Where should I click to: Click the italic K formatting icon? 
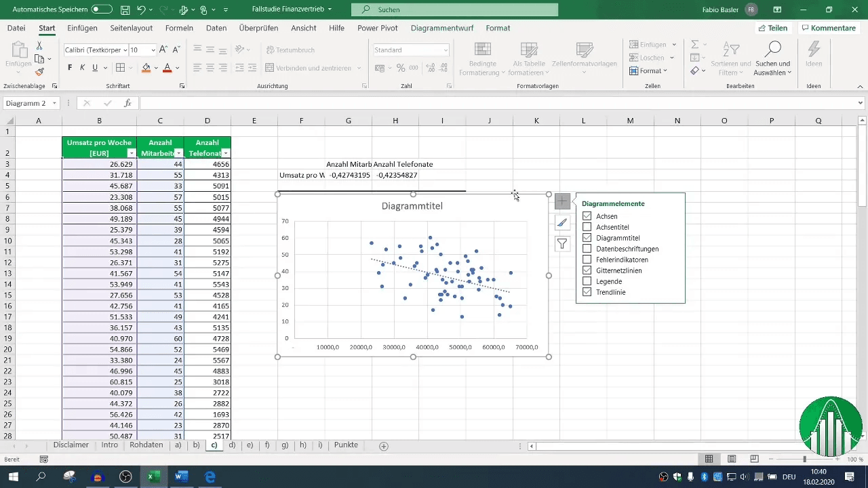click(82, 68)
